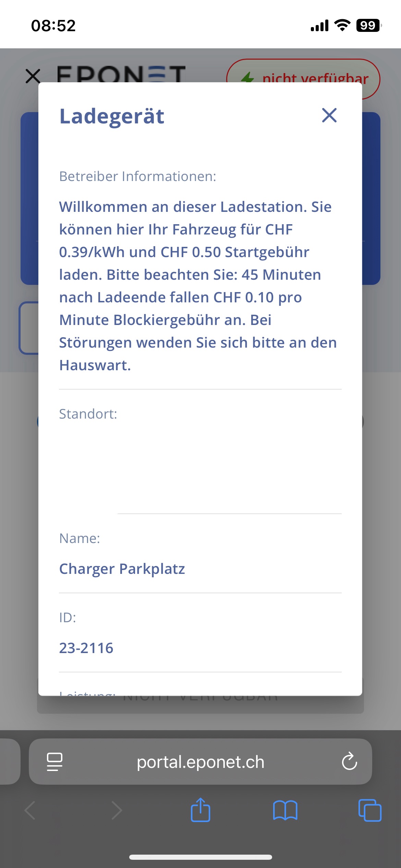This screenshot has width=401, height=868.
Task: Tap the portal.eponet.ch address field
Action: (x=200, y=762)
